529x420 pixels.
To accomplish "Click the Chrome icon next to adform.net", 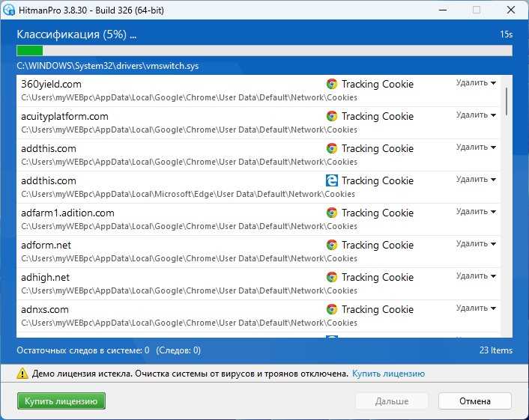I will (332, 245).
